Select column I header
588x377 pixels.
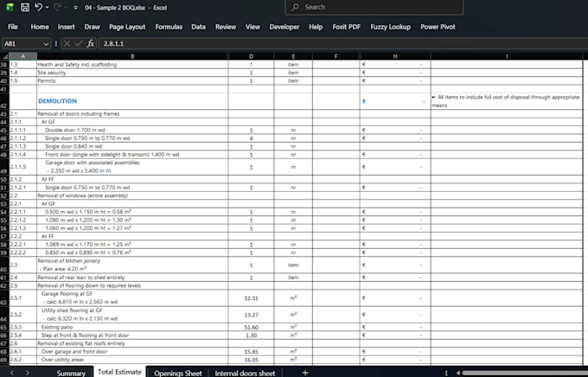507,56
